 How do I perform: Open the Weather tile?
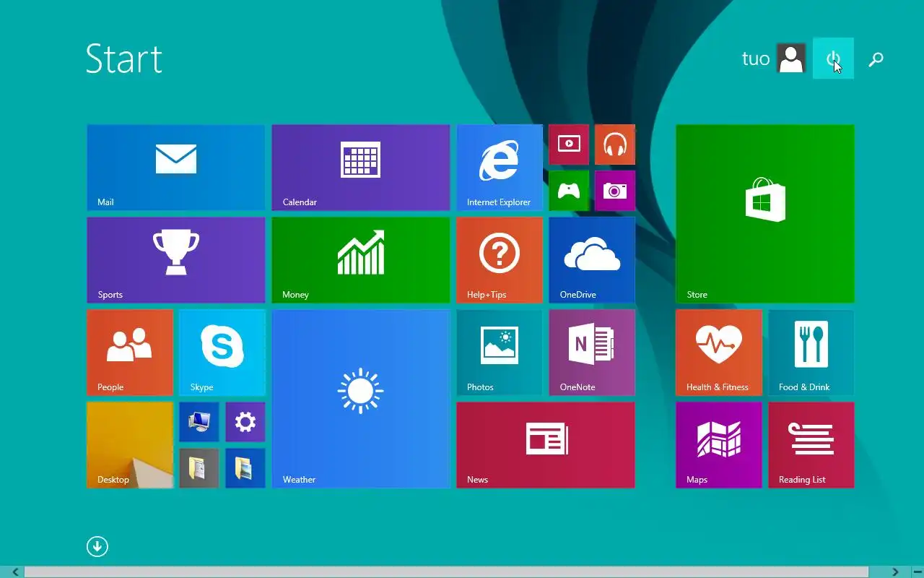tap(361, 399)
